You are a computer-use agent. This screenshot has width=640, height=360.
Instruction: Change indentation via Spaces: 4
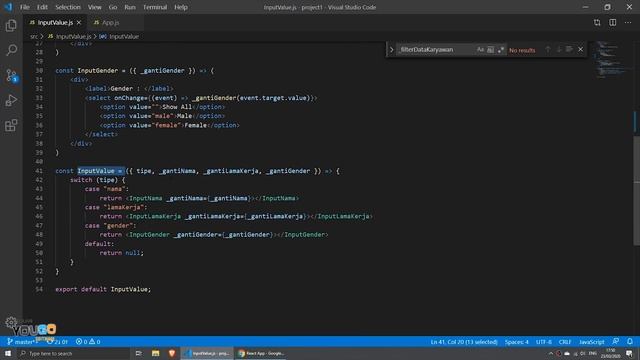pyautogui.click(x=516, y=342)
